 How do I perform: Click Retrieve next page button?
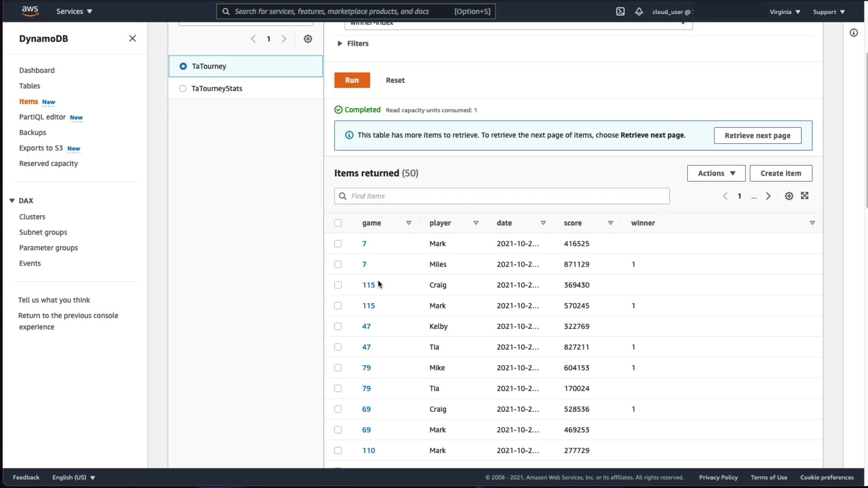pos(757,136)
